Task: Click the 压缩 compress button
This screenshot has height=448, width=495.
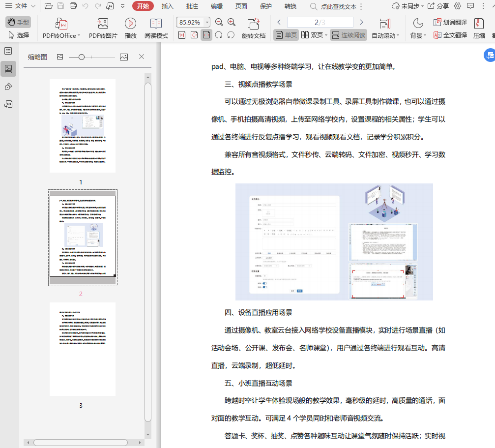Action: tap(479, 29)
